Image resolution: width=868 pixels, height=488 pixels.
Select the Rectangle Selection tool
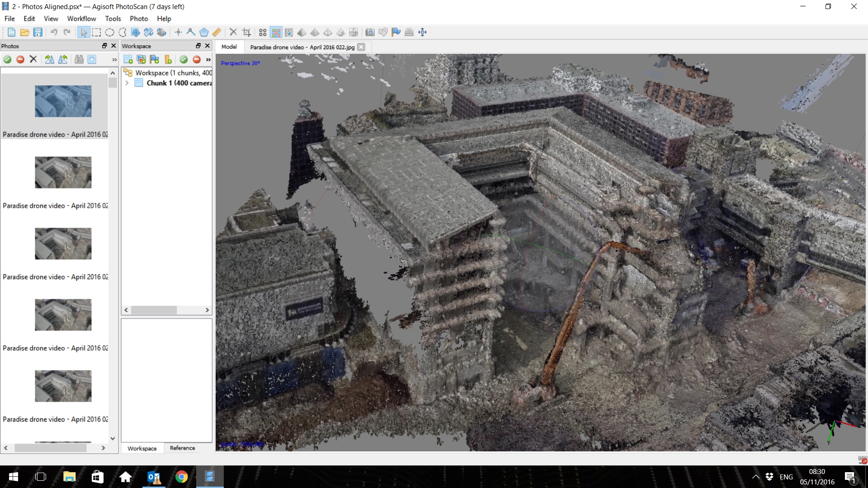(96, 32)
